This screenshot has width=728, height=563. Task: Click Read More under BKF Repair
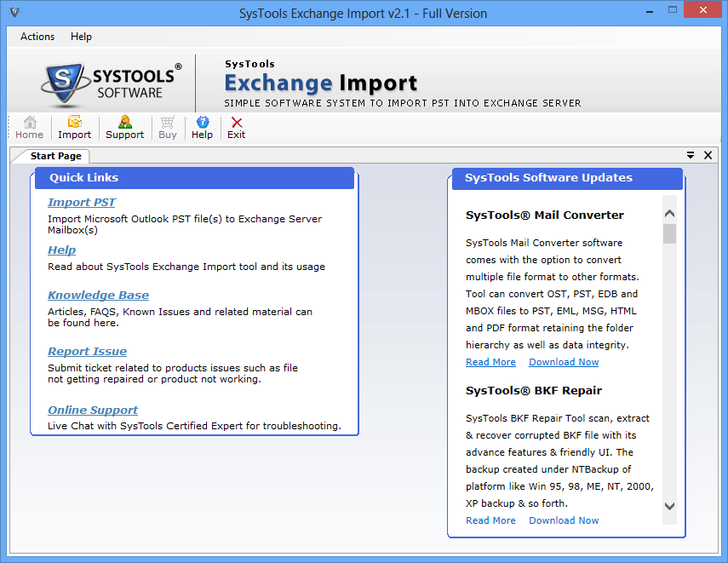click(x=490, y=520)
